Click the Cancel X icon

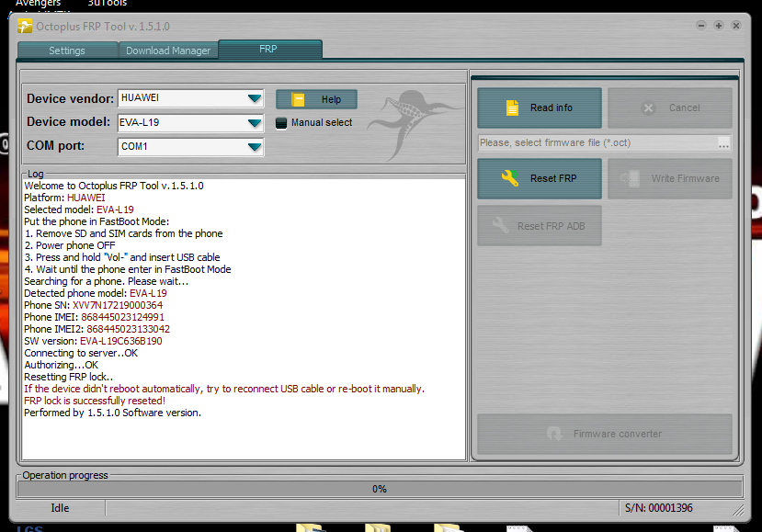click(x=648, y=108)
